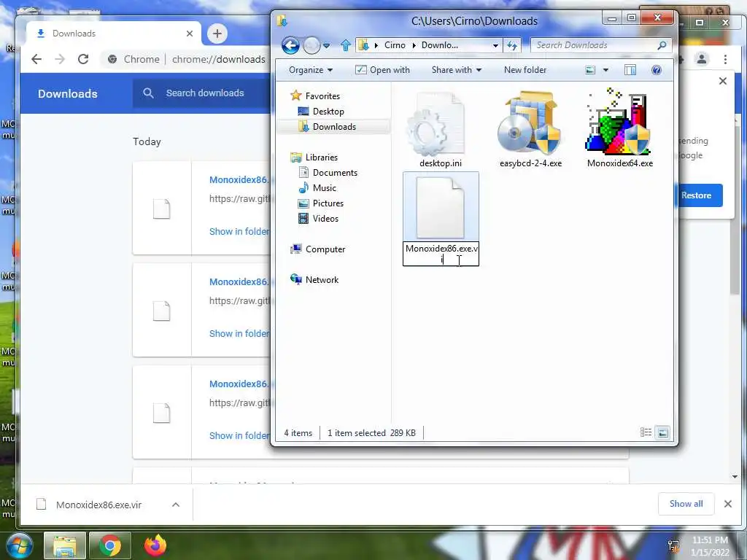Click the magnifier in Search Downloads
Image resolution: width=747 pixels, height=560 pixels.
pyautogui.click(x=662, y=45)
